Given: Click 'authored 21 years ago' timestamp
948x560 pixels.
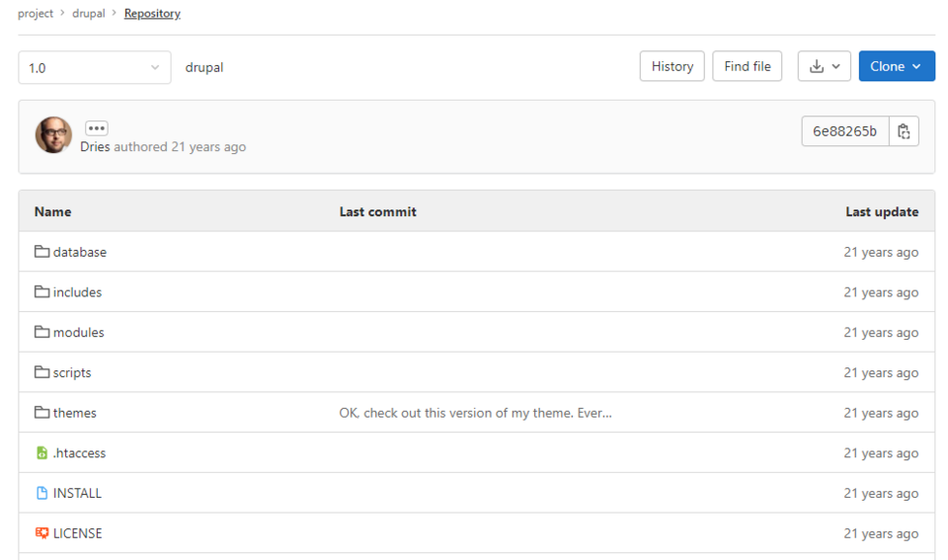Looking at the screenshot, I should coord(180,147).
